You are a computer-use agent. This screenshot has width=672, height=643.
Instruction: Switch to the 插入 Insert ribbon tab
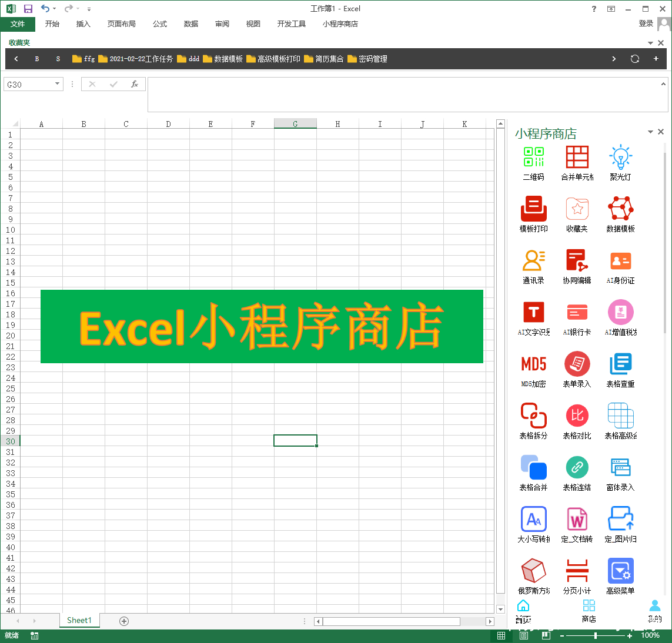(83, 24)
